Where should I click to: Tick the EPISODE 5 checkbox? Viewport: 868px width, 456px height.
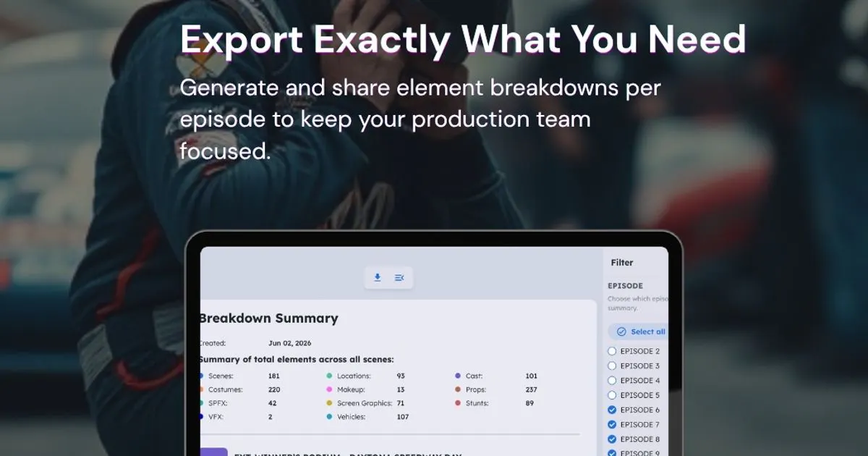[612, 395]
